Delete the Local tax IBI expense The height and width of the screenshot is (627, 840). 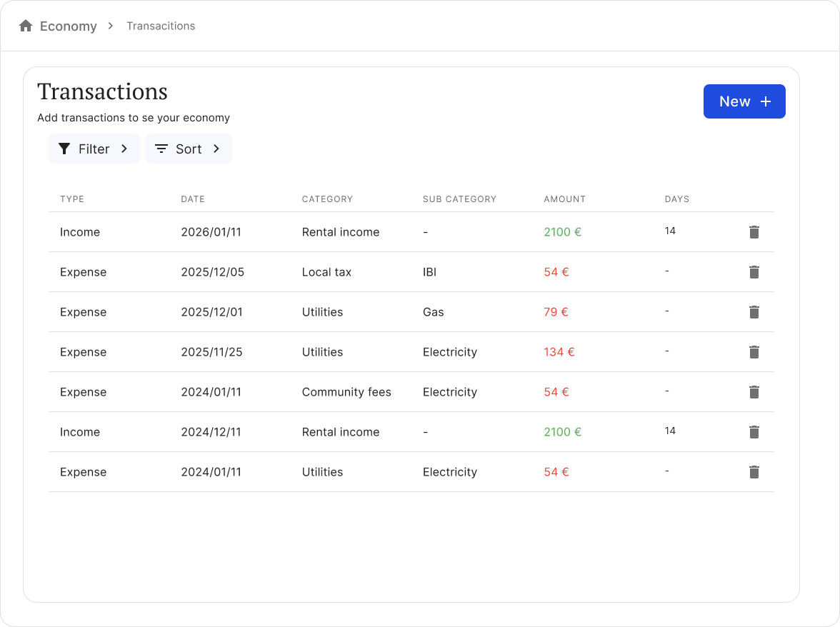click(754, 272)
